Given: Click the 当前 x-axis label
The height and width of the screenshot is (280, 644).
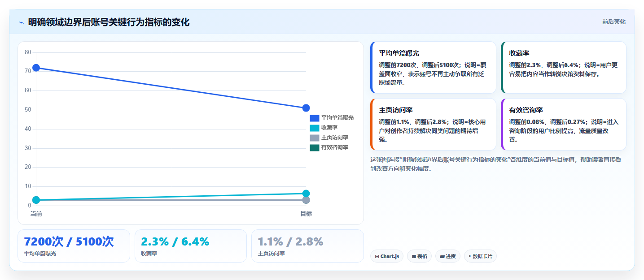Looking at the screenshot, I should point(36,214).
